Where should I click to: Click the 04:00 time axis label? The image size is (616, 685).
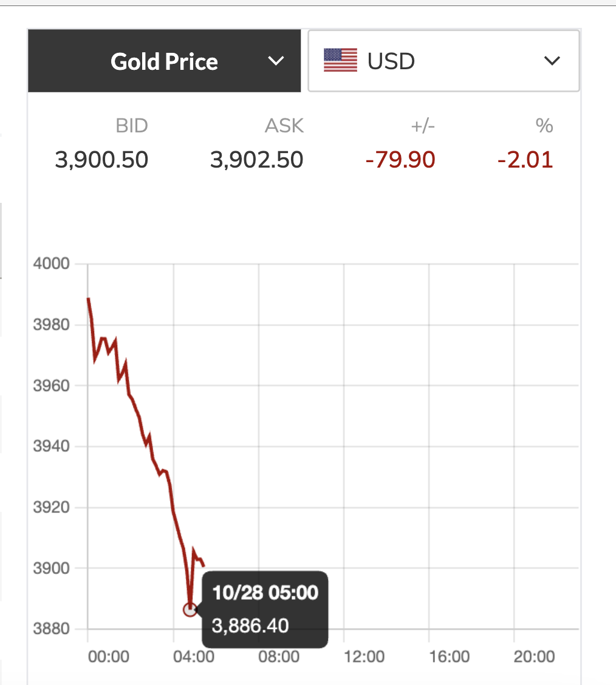(x=194, y=656)
